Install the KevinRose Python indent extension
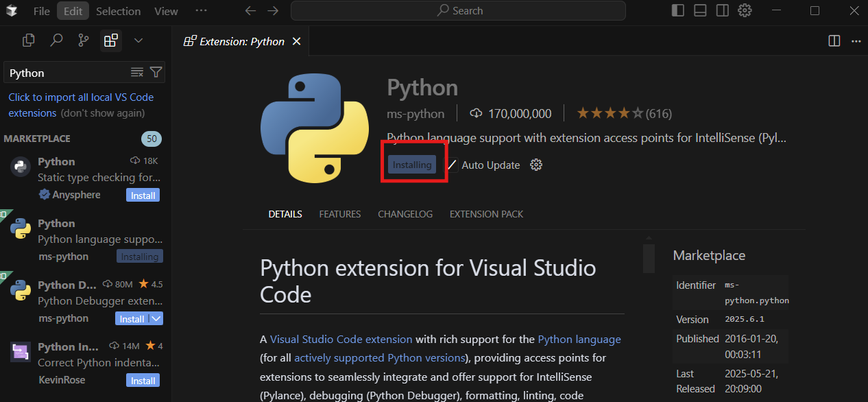 pos(143,381)
